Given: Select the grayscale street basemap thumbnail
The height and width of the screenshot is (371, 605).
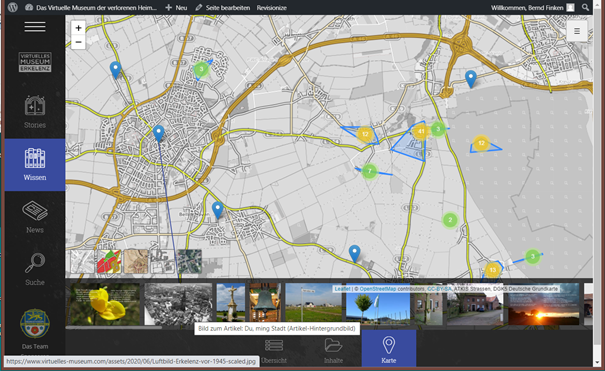Looking at the screenshot, I should coord(82,261).
